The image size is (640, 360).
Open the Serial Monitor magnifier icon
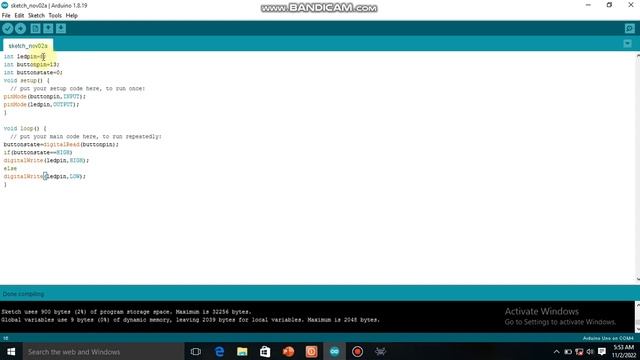(629, 28)
